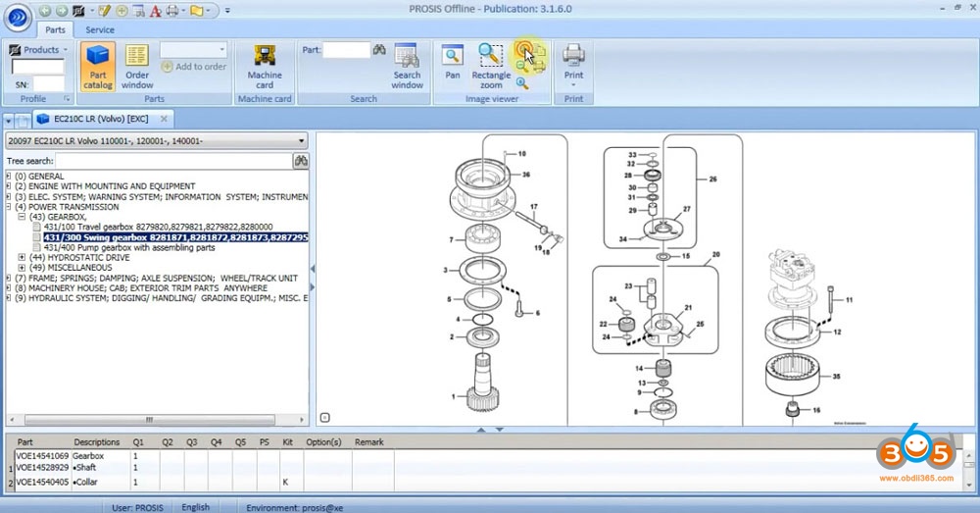The width and height of the screenshot is (980, 513).
Task: Activate the Rectangle zoom tool
Action: click(x=491, y=65)
